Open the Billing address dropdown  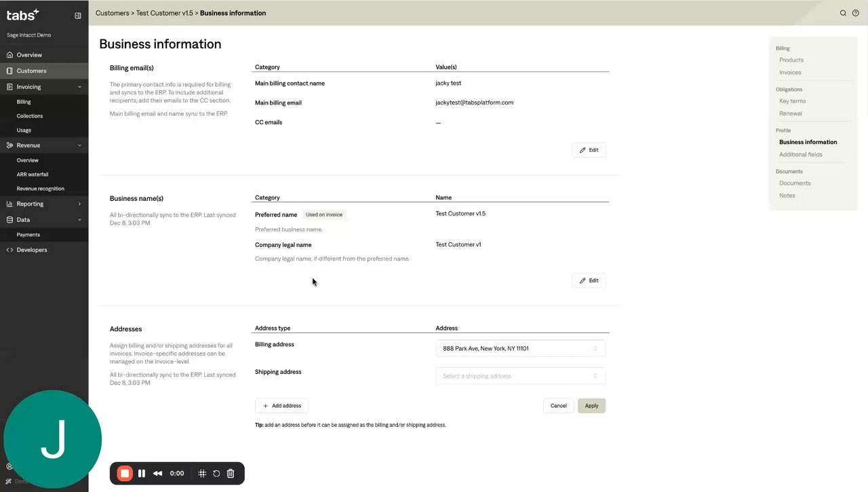(x=520, y=349)
